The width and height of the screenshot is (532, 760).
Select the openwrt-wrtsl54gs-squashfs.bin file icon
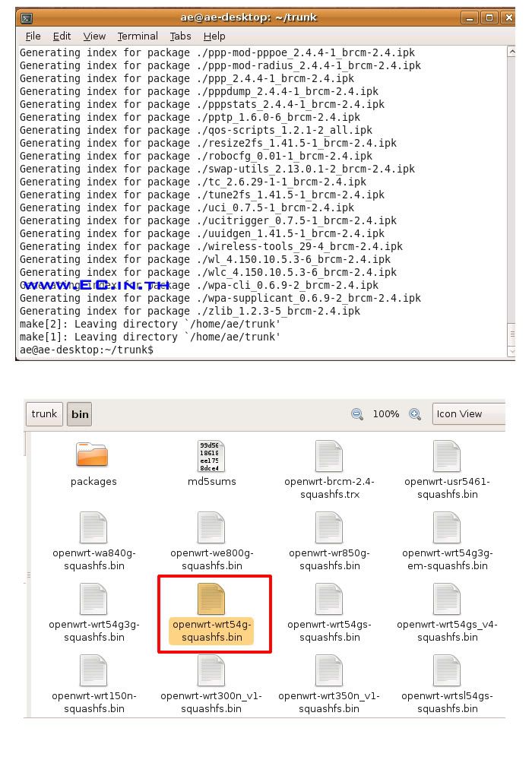click(447, 670)
